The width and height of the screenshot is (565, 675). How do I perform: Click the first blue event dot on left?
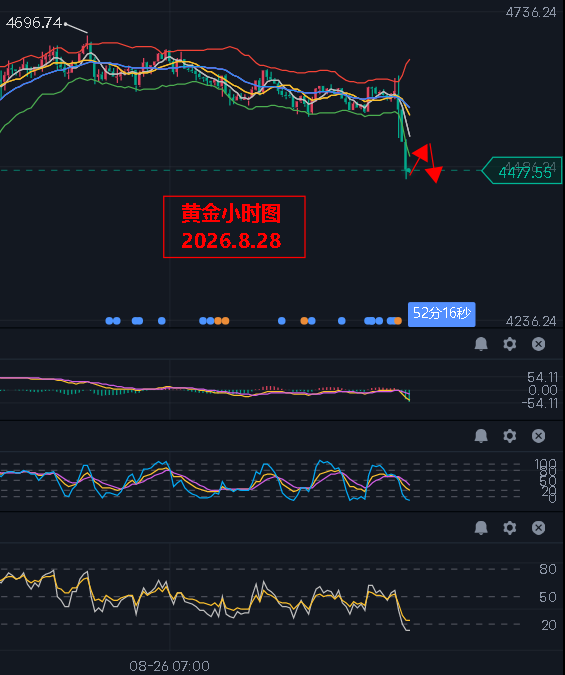pyautogui.click(x=109, y=321)
